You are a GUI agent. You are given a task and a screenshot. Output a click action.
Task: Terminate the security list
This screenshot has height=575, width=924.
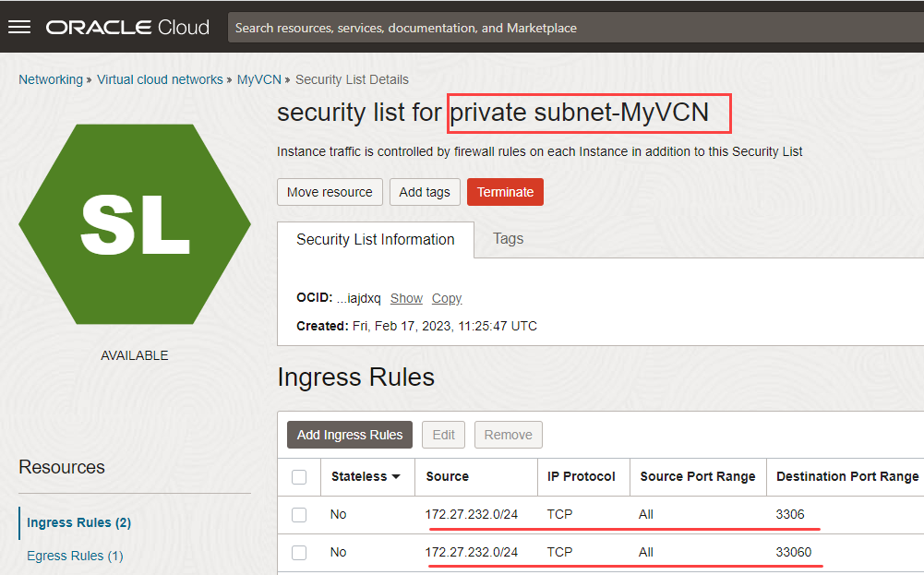point(505,192)
